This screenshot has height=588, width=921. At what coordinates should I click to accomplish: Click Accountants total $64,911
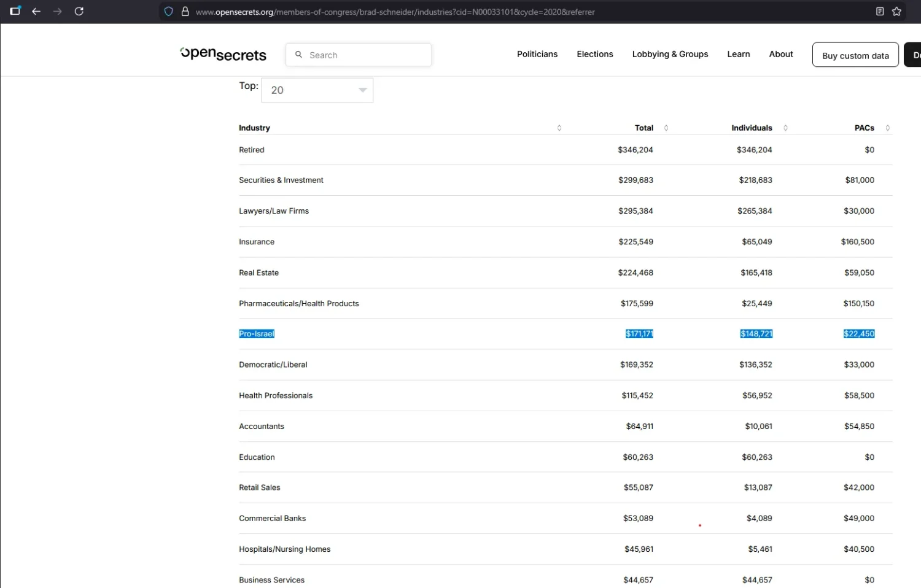(x=640, y=426)
